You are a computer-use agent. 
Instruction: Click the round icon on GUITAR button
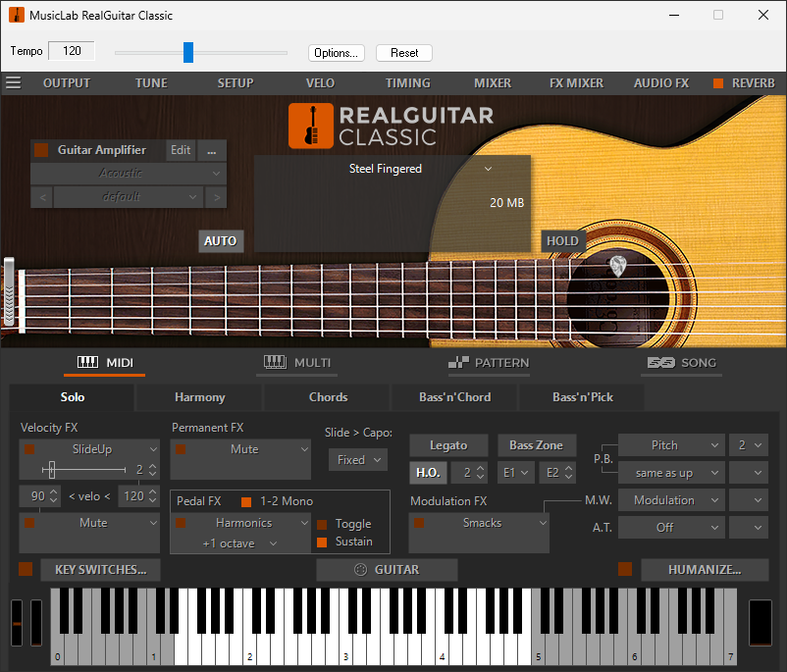pos(360,570)
